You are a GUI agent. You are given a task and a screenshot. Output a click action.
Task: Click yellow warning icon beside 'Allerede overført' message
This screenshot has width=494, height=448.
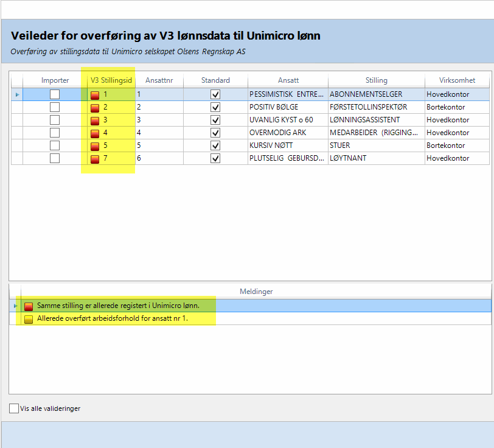point(29,318)
